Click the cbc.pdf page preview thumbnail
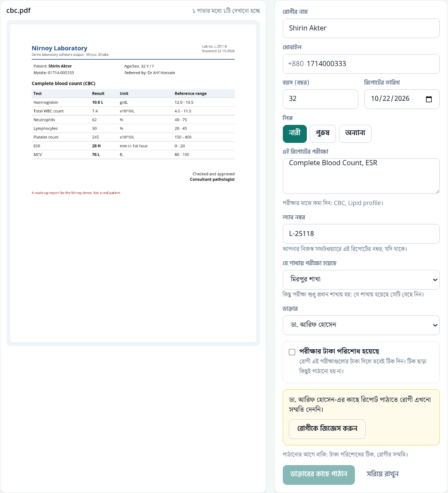448x493 pixels. [133, 183]
